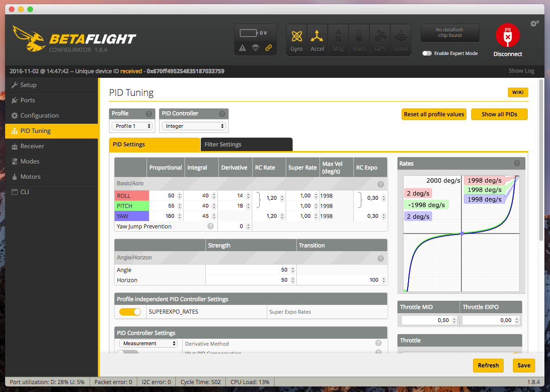
Task: Adjust ROLL Integral stepper
Action: click(214, 196)
